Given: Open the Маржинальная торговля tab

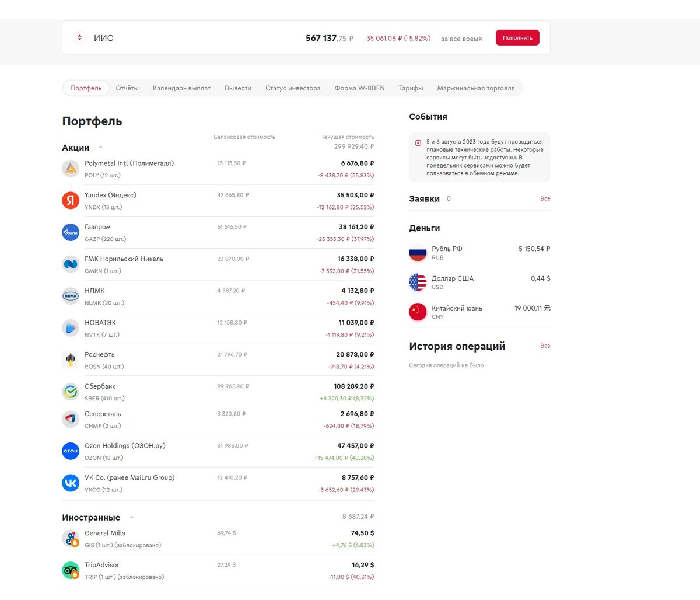Looking at the screenshot, I should (x=476, y=88).
